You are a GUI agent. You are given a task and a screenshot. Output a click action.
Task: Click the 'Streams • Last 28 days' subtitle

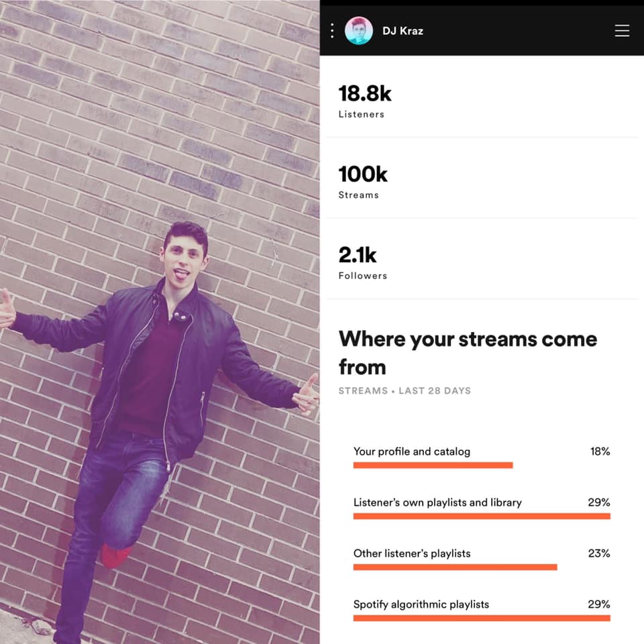click(405, 390)
